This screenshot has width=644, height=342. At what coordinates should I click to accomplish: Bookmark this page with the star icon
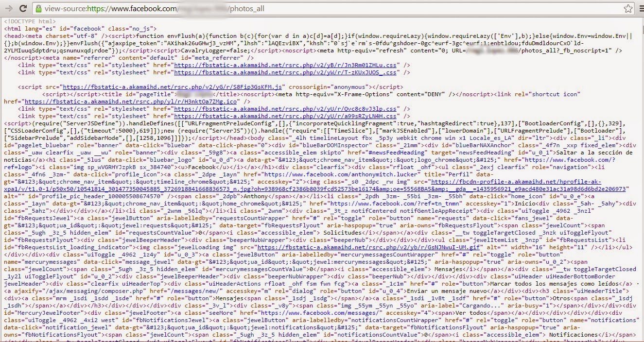point(628,9)
